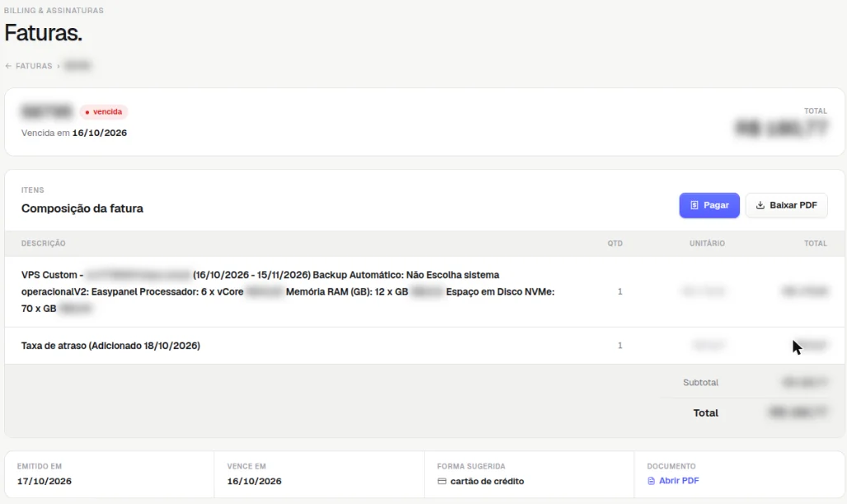847x504 pixels.
Task: Click the BILLING & ASSINATURAS label
Action: tap(54, 10)
